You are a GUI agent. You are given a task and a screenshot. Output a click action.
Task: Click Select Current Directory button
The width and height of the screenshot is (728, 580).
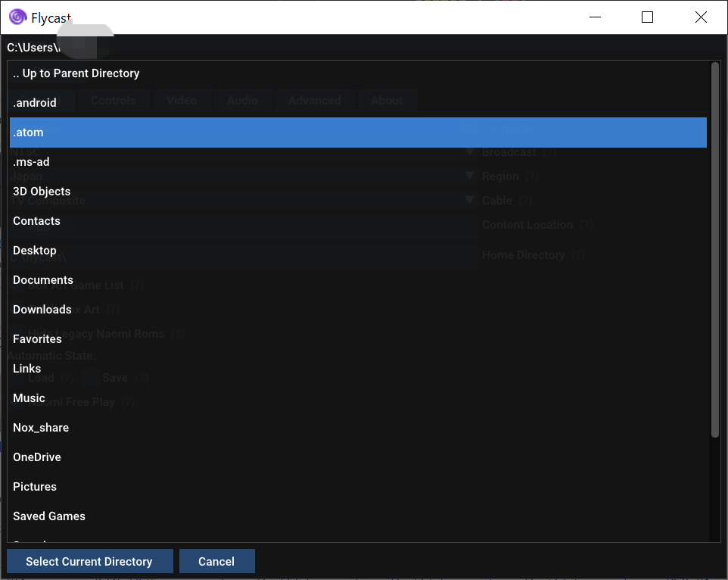pyautogui.click(x=89, y=561)
